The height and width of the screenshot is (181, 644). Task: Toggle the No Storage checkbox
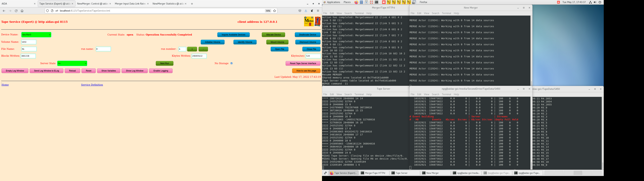coord(231,63)
